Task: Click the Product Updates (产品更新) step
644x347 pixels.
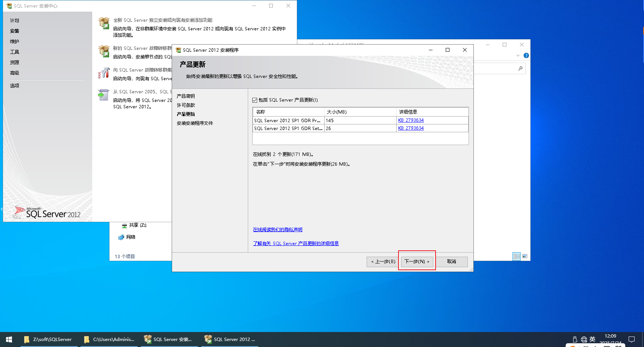Action: click(186, 114)
